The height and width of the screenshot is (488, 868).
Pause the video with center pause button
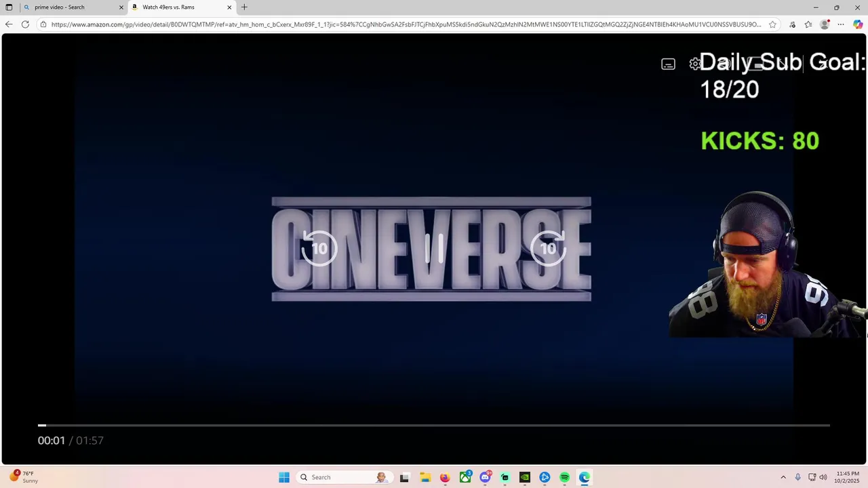point(434,249)
